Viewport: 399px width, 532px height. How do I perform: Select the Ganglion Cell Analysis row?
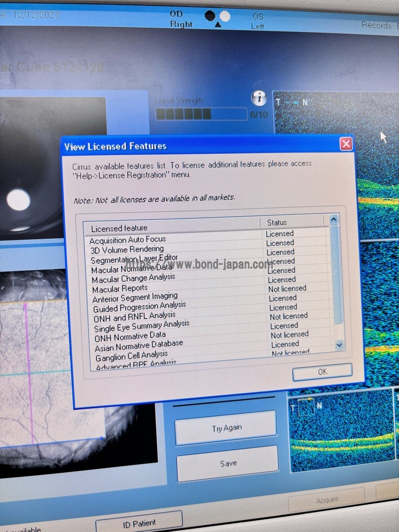tap(132, 355)
